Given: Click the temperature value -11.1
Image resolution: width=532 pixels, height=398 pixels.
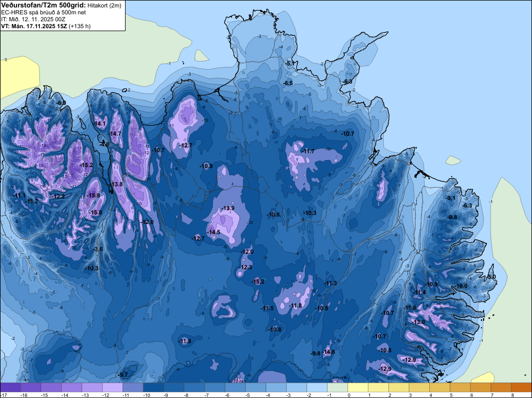Looking at the screenshot, I should 19,195.
